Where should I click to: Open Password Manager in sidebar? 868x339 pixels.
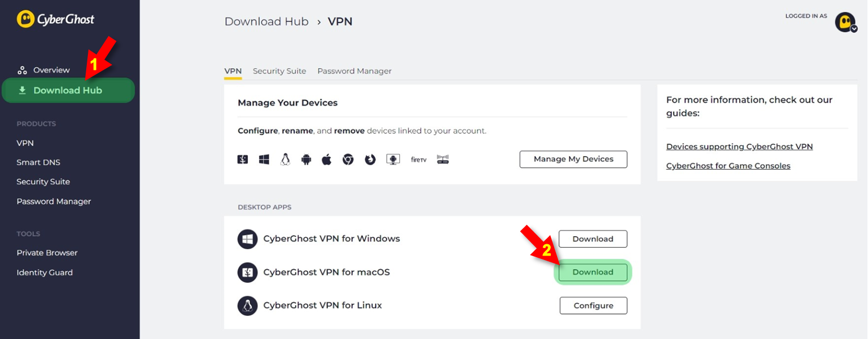(x=54, y=202)
